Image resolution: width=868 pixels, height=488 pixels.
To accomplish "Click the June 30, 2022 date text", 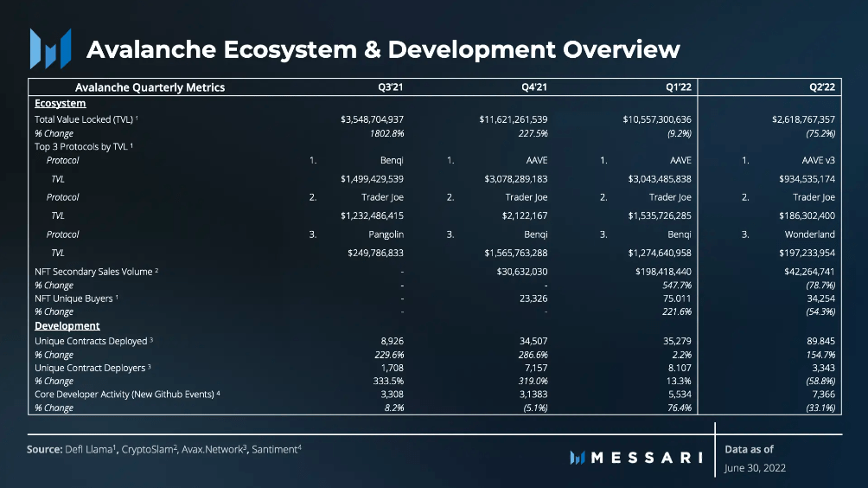I will coord(755,467).
